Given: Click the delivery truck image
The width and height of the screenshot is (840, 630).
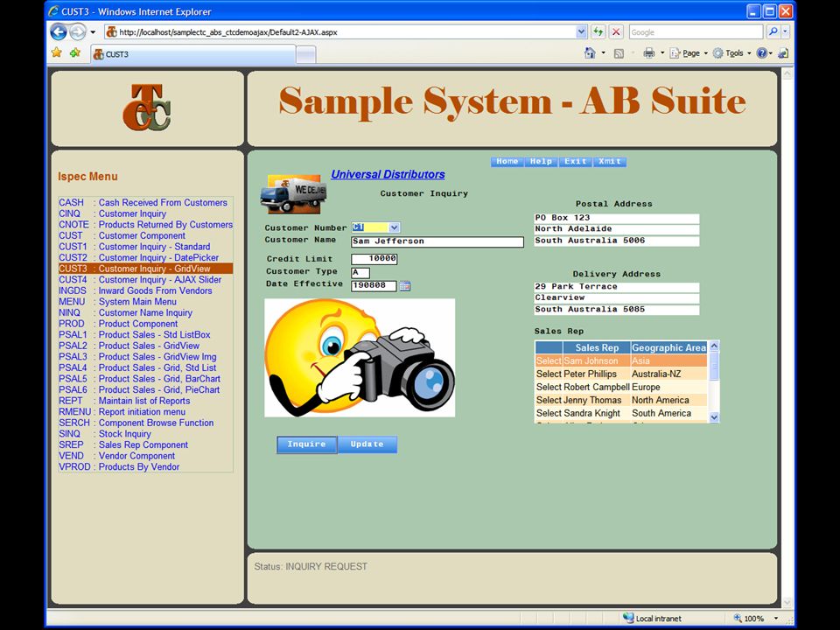Looking at the screenshot, I should 294,193.
